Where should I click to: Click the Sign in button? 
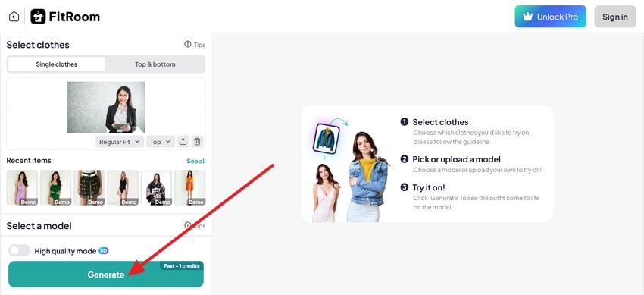point(615,17)
